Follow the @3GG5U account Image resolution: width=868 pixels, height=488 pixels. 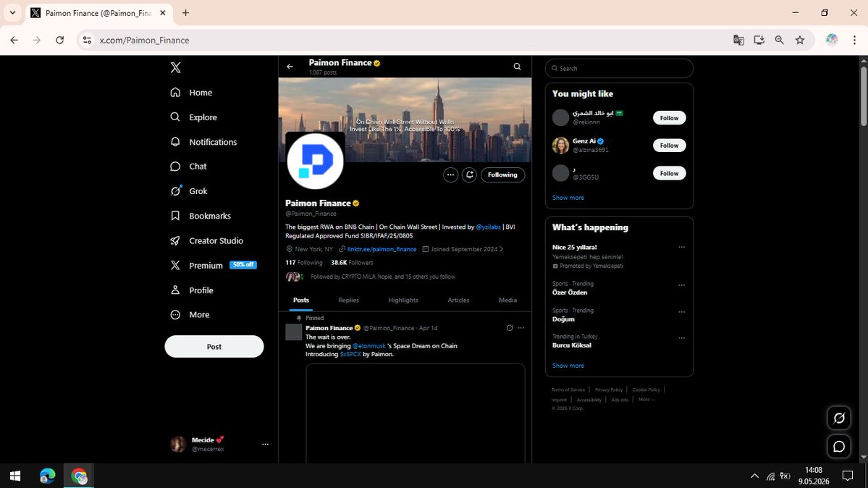click(x=669, y=173)
